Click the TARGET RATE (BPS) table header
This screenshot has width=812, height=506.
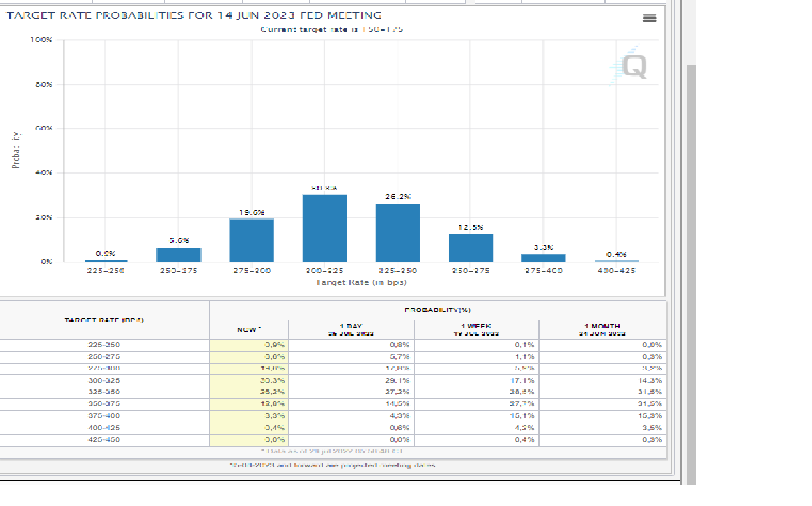pyautogui.click(x=104, y=320)
